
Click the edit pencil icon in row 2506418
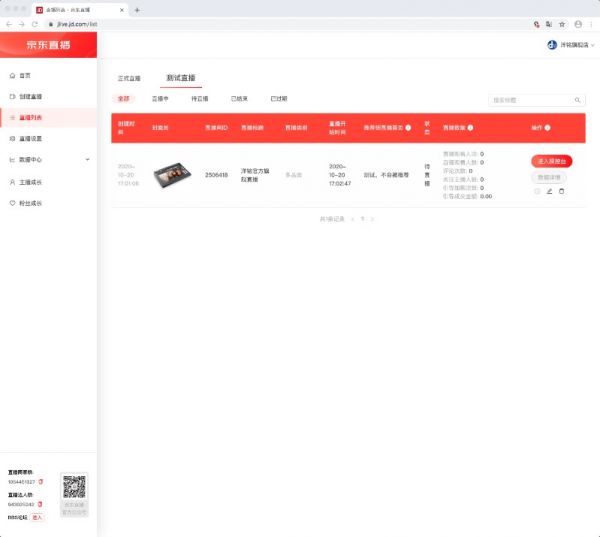pos(549,191)
